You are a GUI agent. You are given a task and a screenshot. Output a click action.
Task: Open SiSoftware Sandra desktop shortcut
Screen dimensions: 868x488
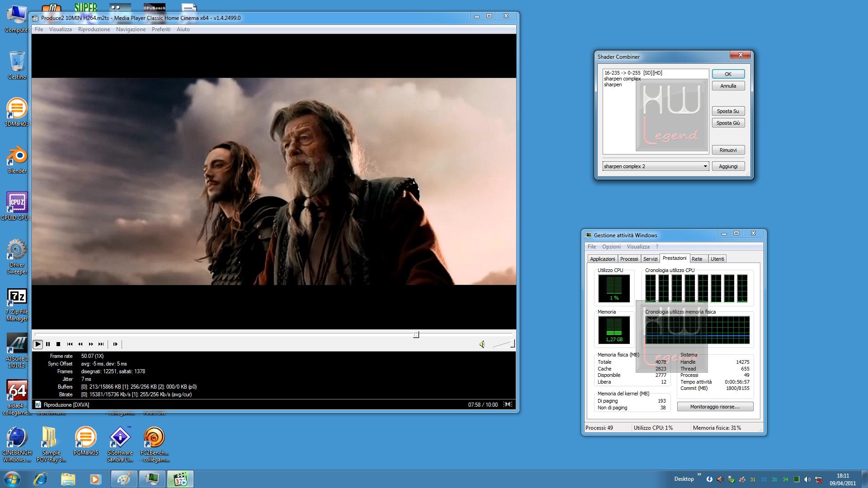(x=120, y=445)
